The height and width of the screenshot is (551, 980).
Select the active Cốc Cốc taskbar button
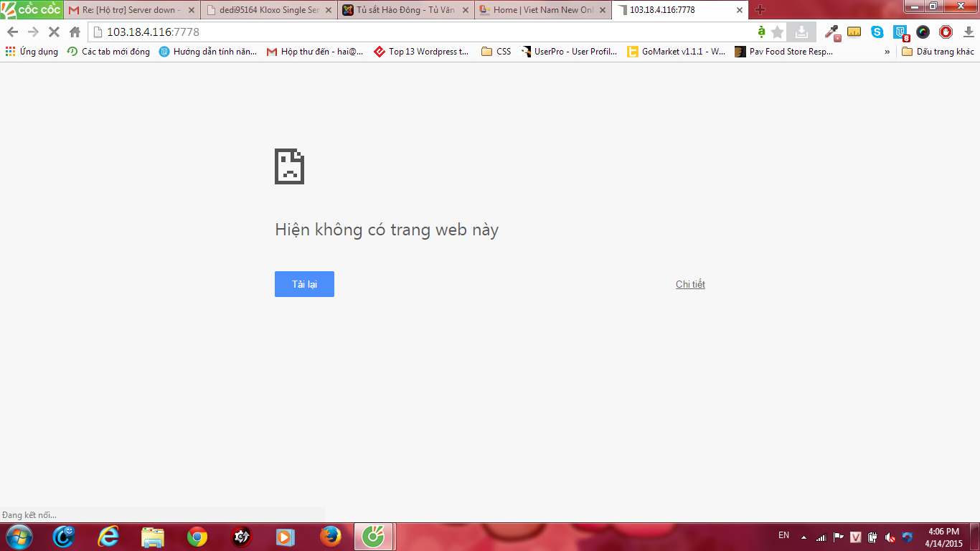(x=374, y=537)
